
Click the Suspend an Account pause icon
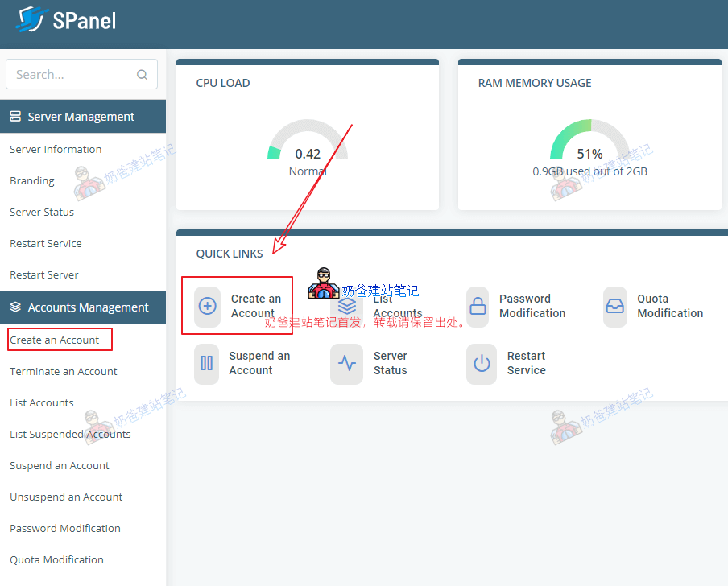(x=207, y=363)
